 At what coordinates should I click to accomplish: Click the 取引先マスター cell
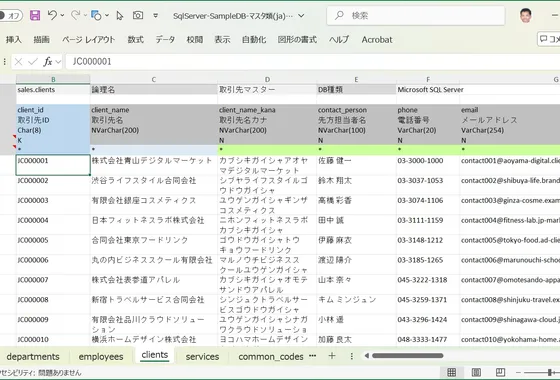tap(267, 90)
